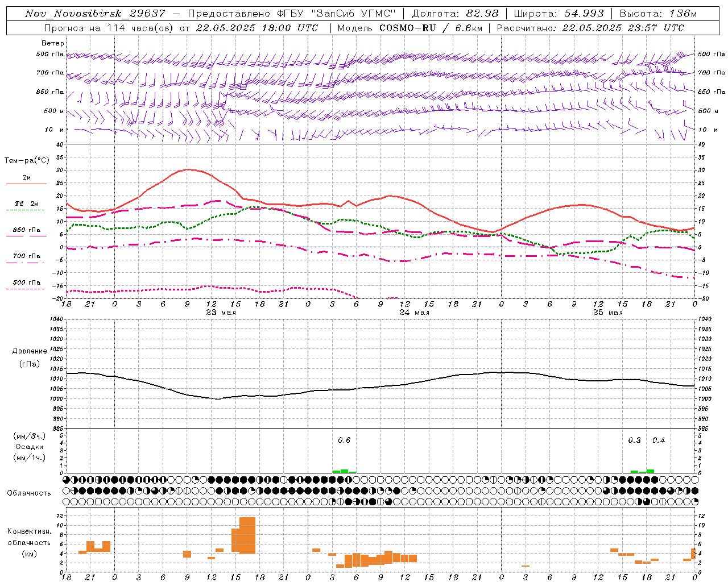The height and width of the screenshot is (582, 728).
Task: Click the 'Давление' pressure panel label
Action: [x=30, y=351]
